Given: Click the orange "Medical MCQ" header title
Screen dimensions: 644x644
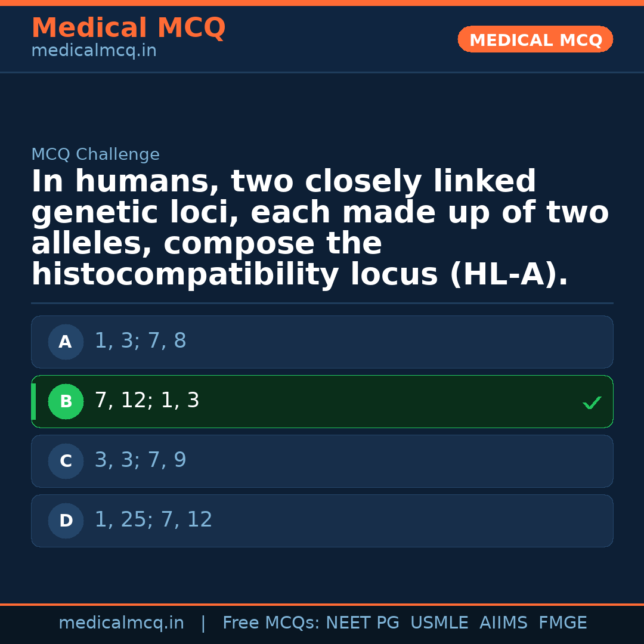Looking at the screenshot, I should 128,29.
